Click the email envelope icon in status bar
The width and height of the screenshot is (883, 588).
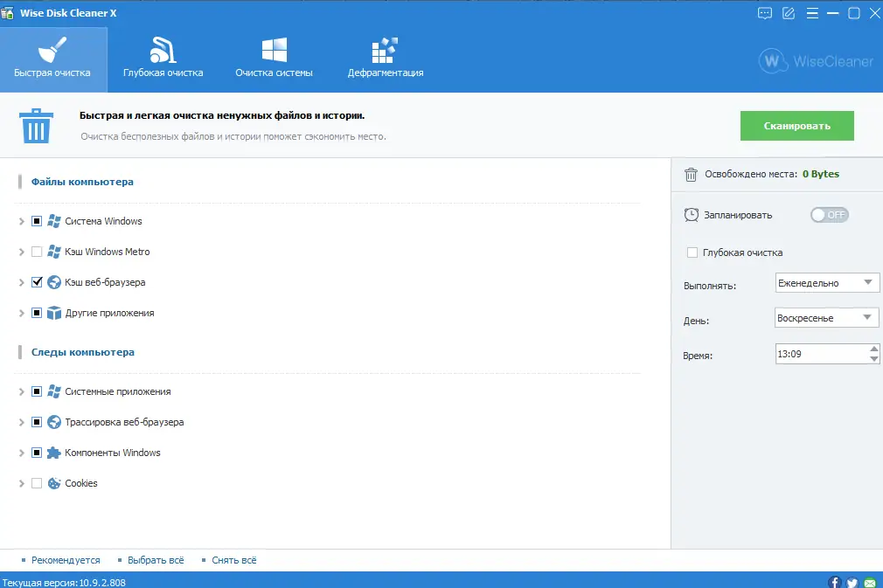coord(870,583)
